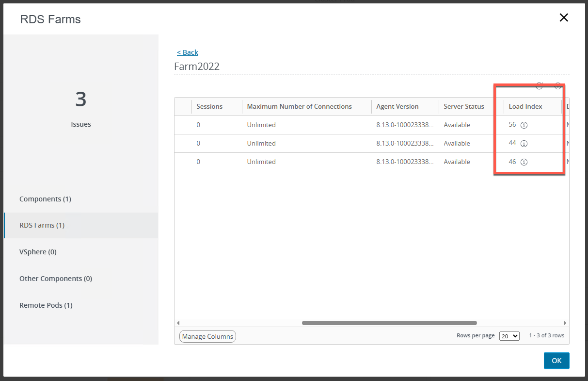
Task: Click Available in the Load Index 46 row
Action: 457,162
